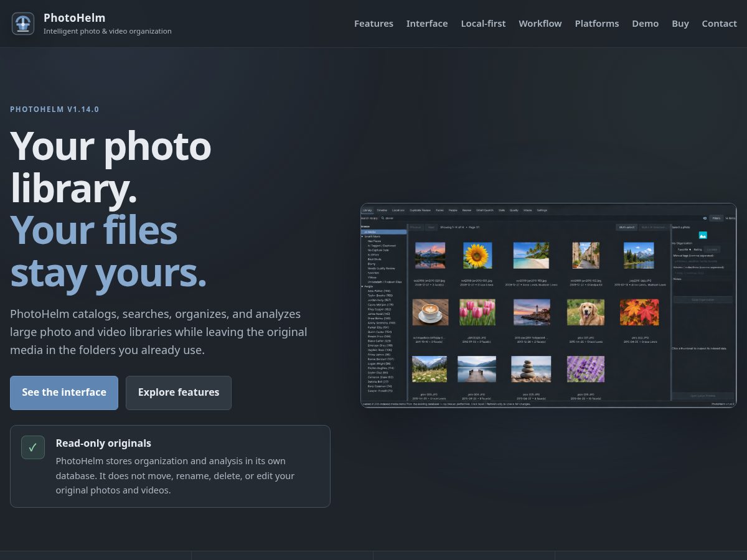Select All Media in the browse tree
The width and height of the screenshot is (747, 560).
[384, 232]
